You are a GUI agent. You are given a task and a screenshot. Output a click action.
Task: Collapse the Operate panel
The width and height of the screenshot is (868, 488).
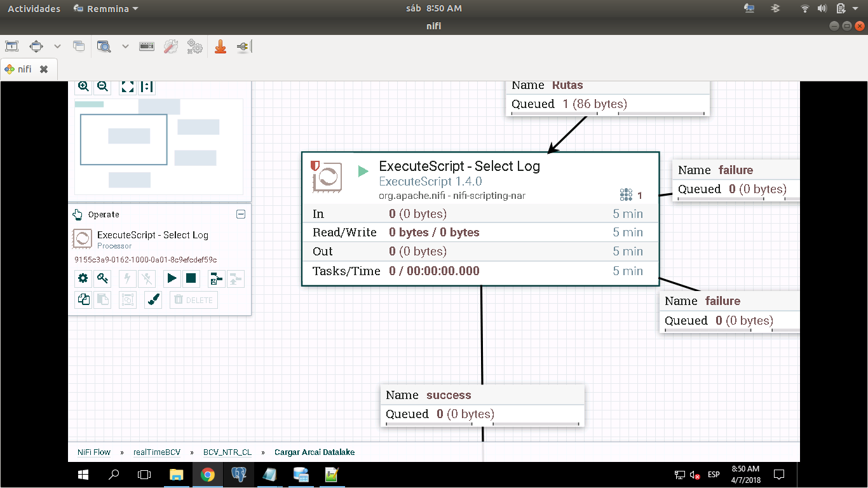click(241, 215)
